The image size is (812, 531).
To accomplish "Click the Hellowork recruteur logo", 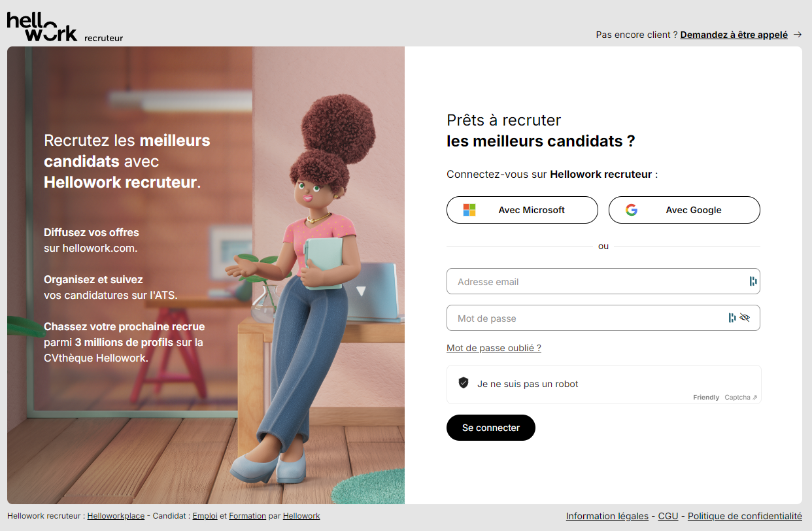I will 65,27.
